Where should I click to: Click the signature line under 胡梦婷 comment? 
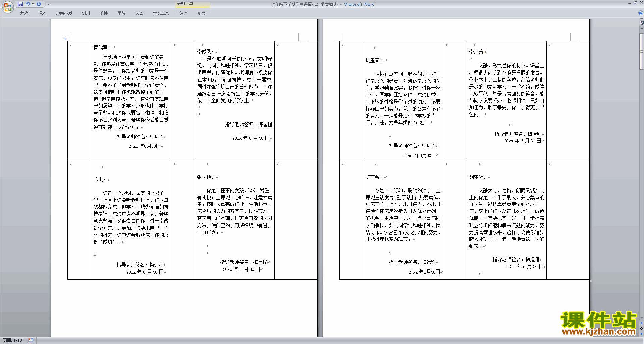pos(516,259)
